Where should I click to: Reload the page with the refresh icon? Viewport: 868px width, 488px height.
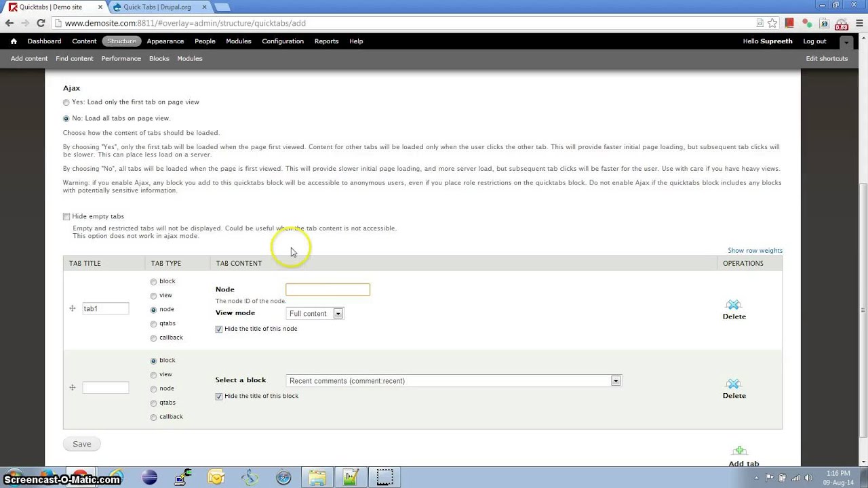pyautogui.click(x=41, y=23)
